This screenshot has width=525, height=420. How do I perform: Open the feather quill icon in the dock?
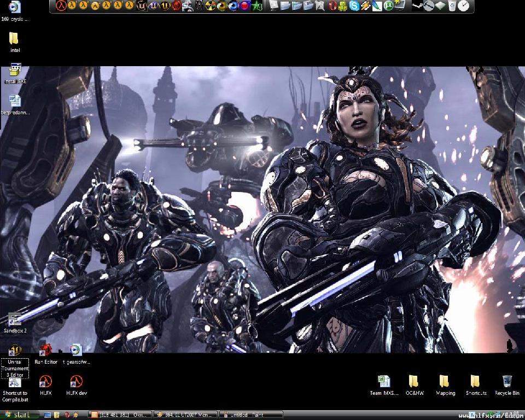377,5
